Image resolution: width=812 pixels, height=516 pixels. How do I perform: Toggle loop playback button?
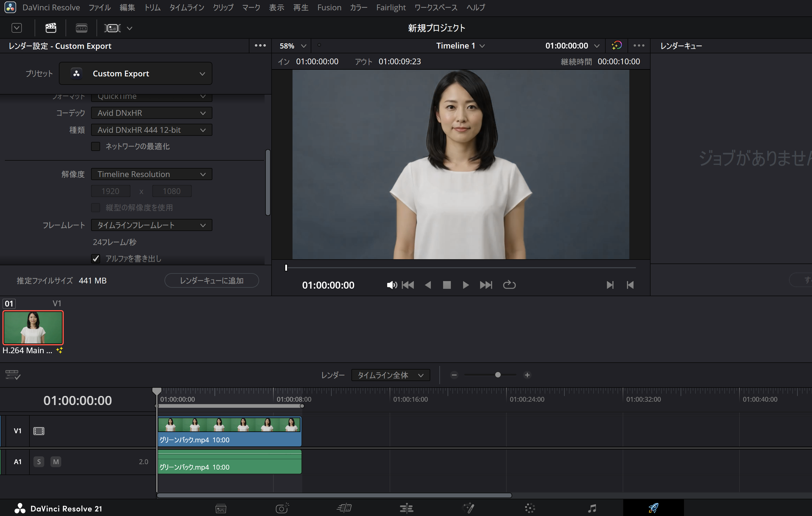pyautogui.click(x=509, y=285)
